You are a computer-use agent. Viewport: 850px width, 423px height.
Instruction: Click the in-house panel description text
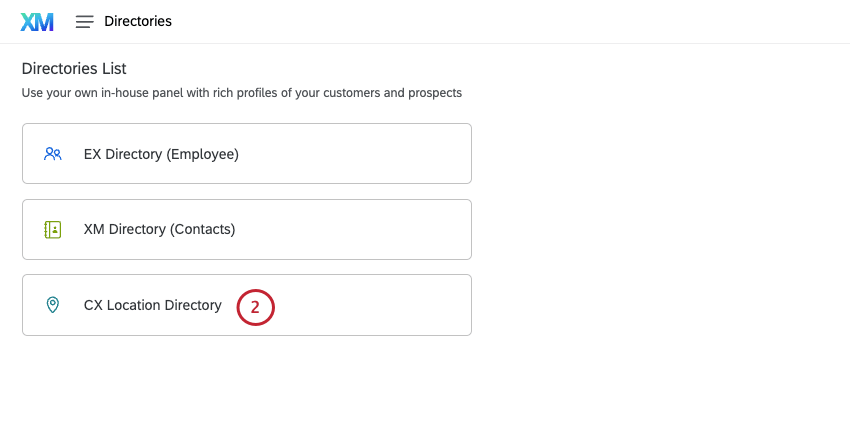click(x=242, y=93)
